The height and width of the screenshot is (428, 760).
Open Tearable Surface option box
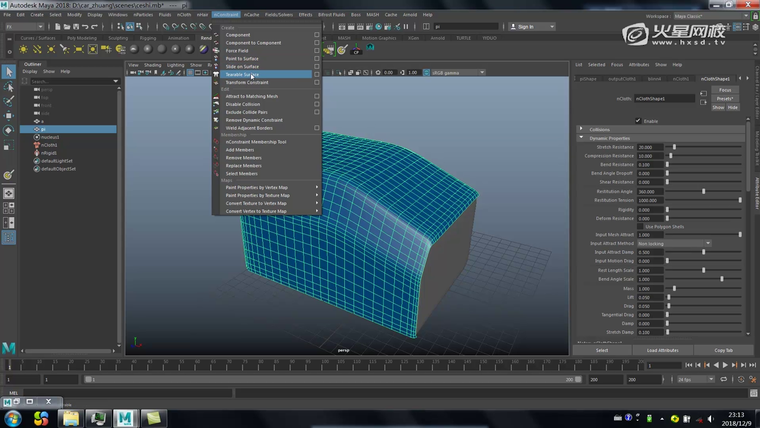point(317,75)
